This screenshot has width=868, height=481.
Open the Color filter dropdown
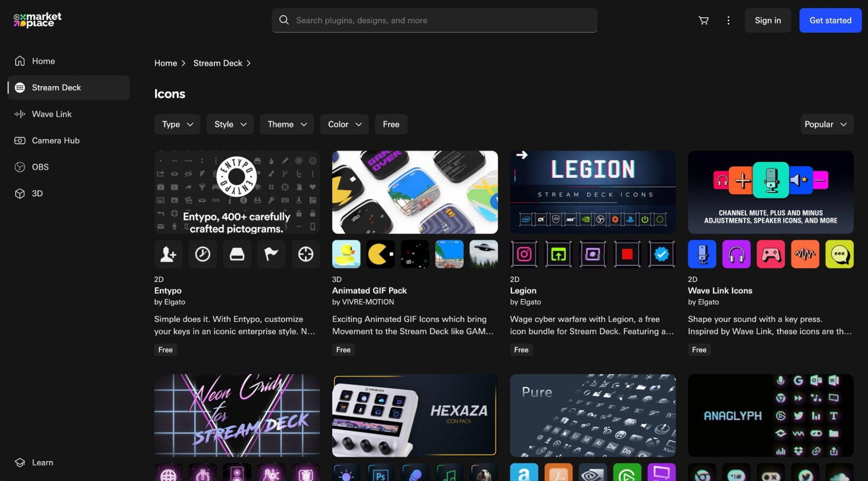[x=344, y=124]
